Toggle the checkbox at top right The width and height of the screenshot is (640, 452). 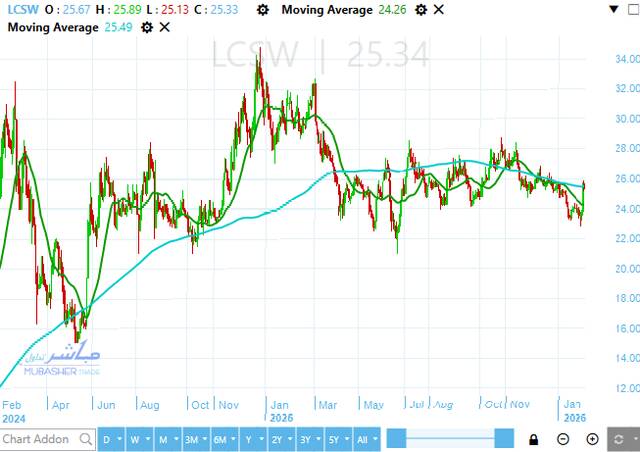coord(631,9)
